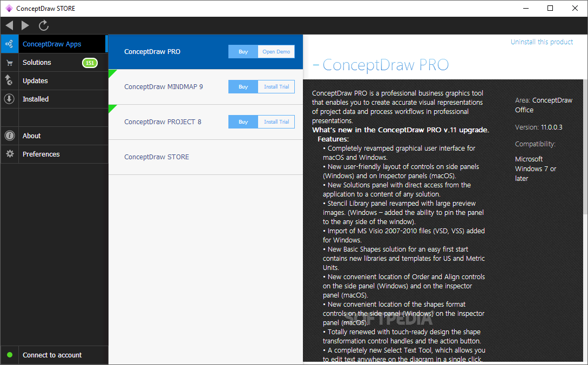Screen dimensions: 588x365
Task: Reload the store page
Action: pos(44,25)
